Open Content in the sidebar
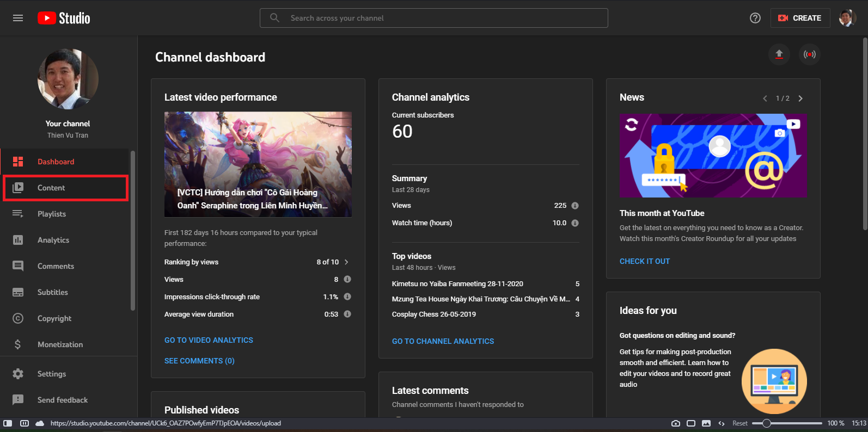Screen dimensions: 868x432 coord(51,188)
